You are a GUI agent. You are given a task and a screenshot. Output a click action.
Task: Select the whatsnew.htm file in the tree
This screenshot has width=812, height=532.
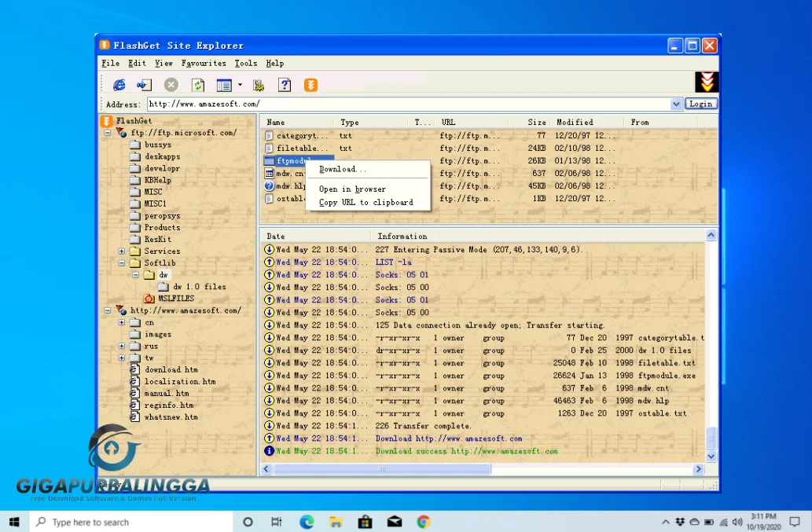tap(171, 416)
